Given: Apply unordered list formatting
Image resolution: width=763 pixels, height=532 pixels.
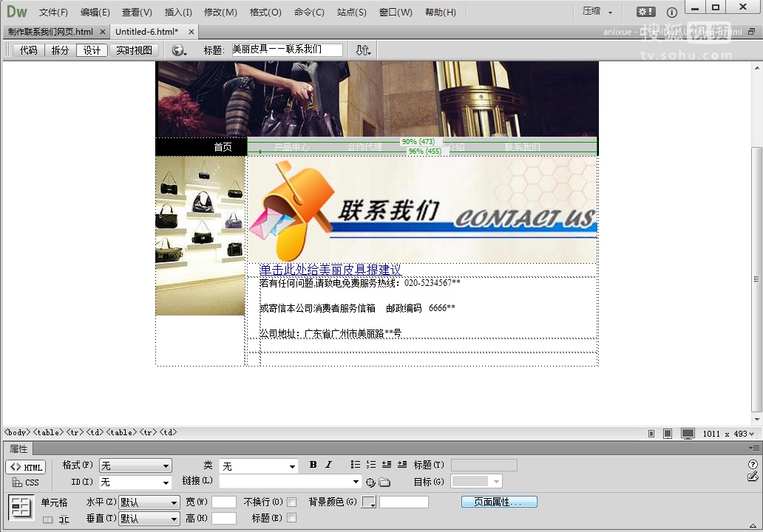Looking at the screenshot, I should 355,465.
